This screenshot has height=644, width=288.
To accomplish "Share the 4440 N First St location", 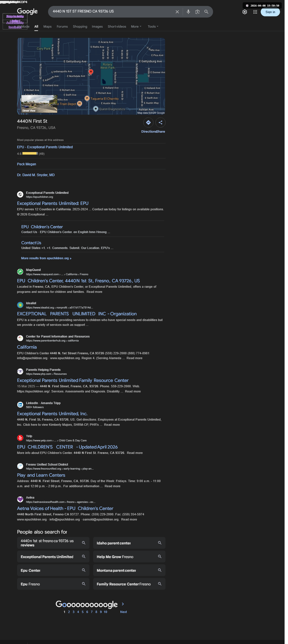I will pos(161,123).
